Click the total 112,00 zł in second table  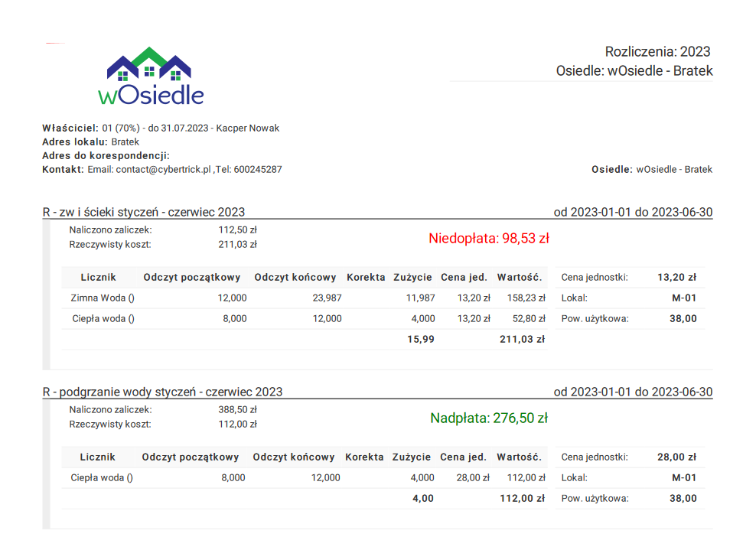[x=521, y=498]
